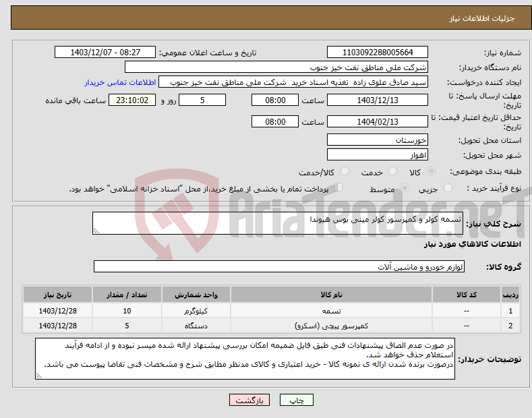Click the دستگاه unit cell

coord(196,326)
